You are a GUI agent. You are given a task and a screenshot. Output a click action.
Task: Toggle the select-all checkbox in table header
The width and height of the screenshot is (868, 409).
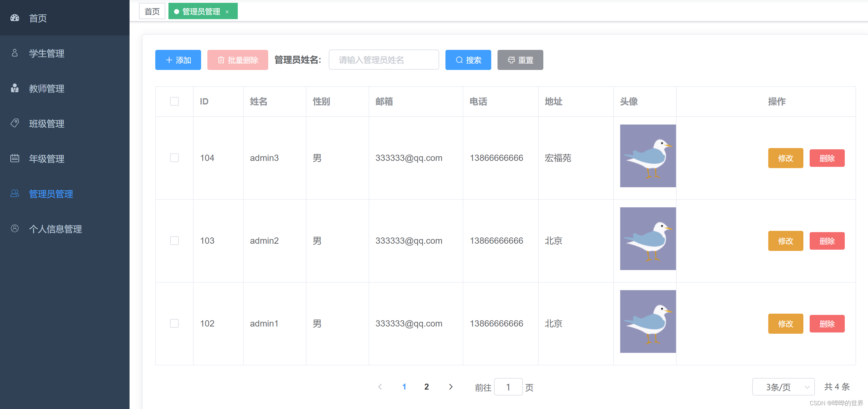tap(174, 101)
